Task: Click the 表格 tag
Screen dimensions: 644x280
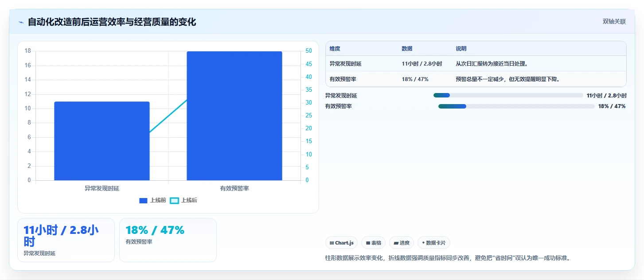Action: [x=373, y=243]
